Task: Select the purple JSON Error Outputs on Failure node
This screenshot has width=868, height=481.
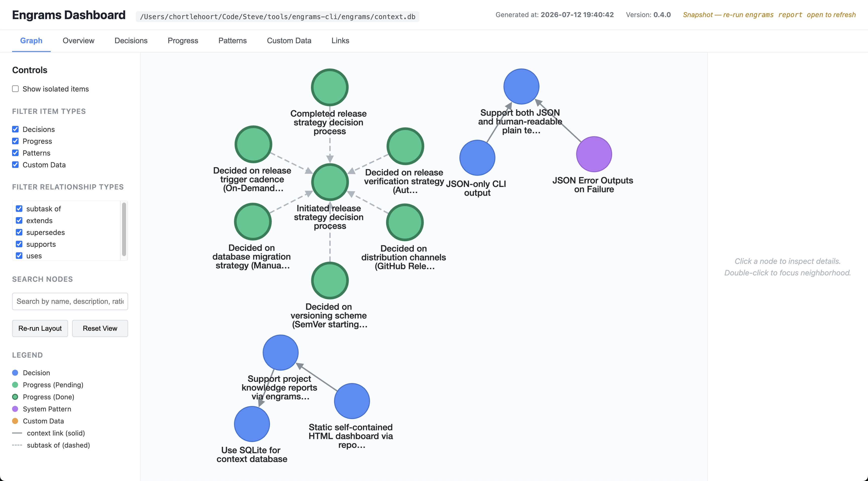Action: point(594,154)
